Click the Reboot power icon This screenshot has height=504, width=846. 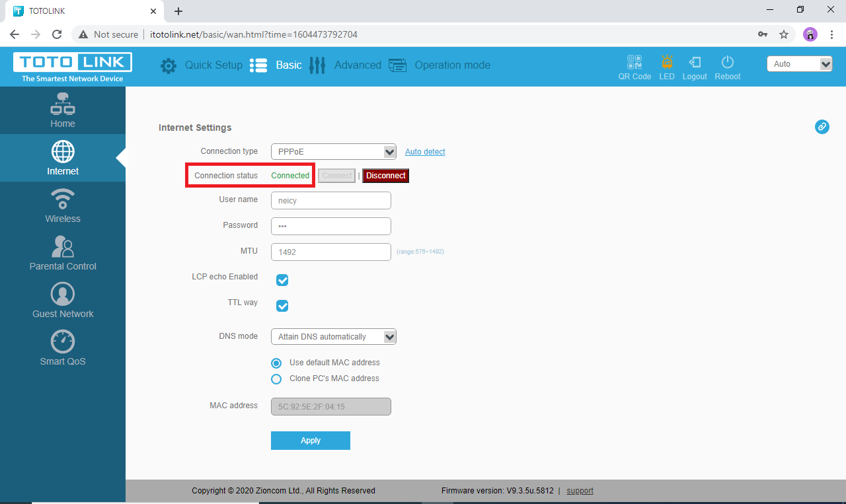(x=728, y=63)
